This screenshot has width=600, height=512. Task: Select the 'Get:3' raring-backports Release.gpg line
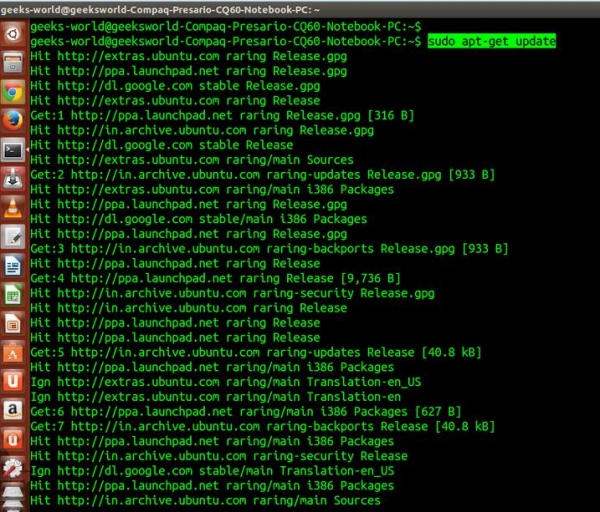pos(269,249)
